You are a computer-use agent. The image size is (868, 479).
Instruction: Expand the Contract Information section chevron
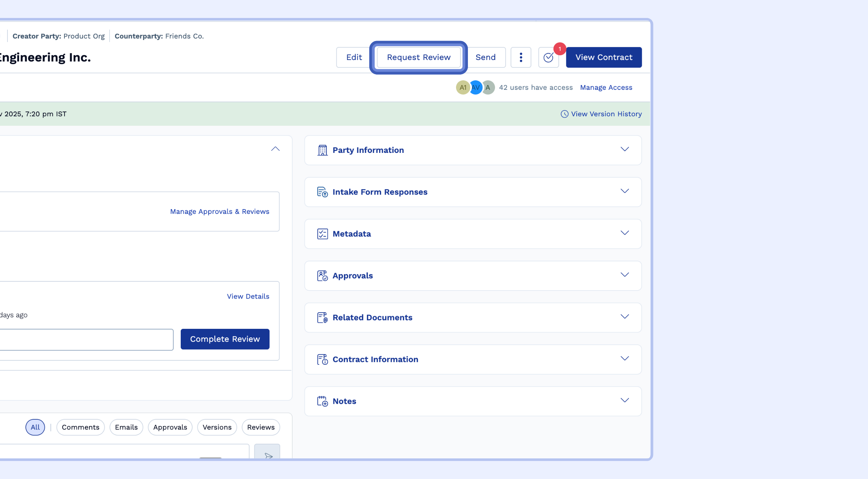pyautogui.click(x=625, y=358)
